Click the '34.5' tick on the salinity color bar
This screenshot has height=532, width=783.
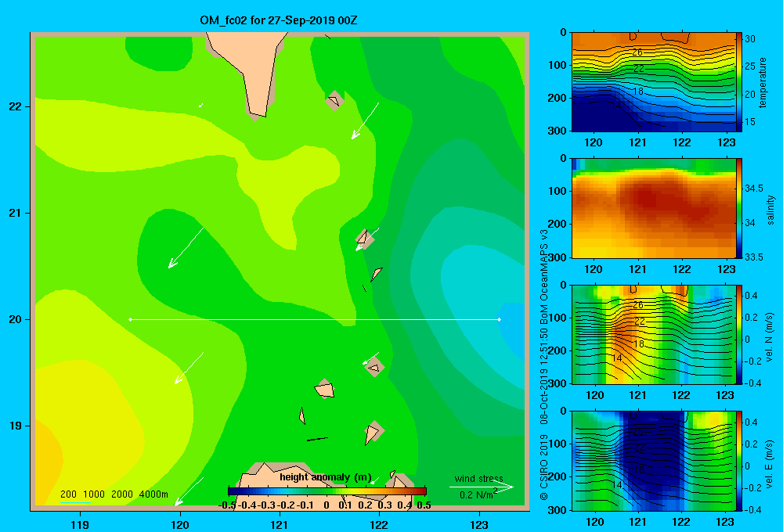[754, 188]
